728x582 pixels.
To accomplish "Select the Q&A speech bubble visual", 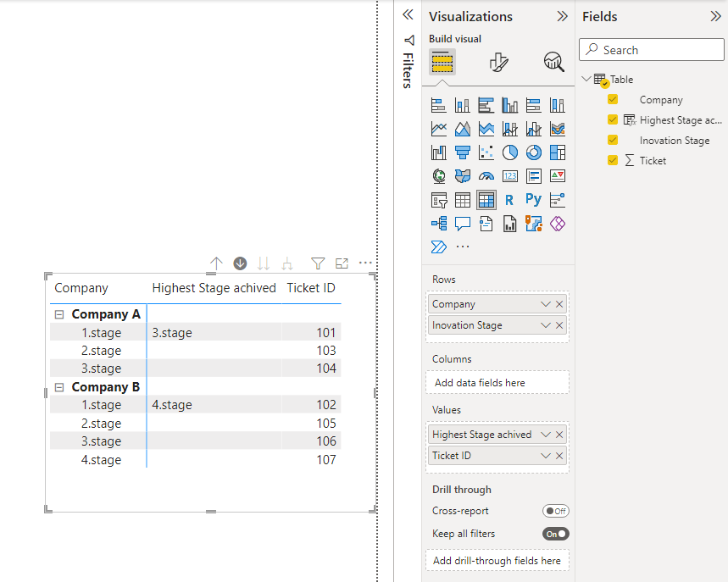I will tap(462, 224).
